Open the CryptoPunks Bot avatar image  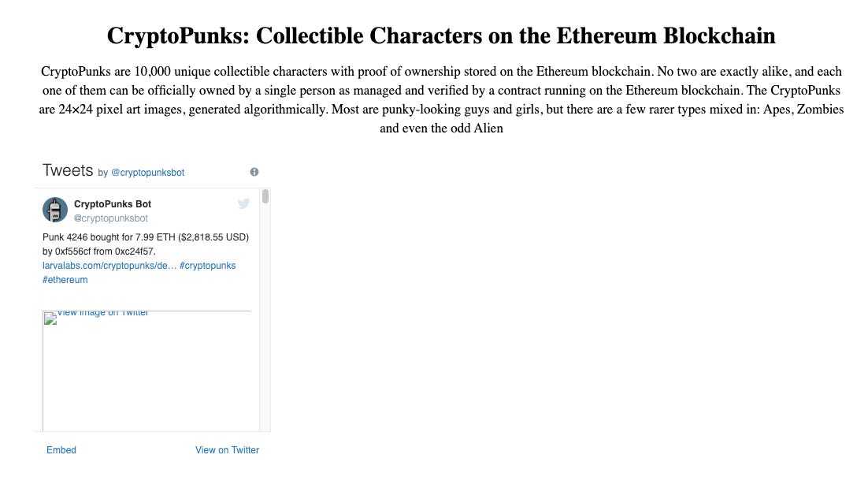pos(55,210)
